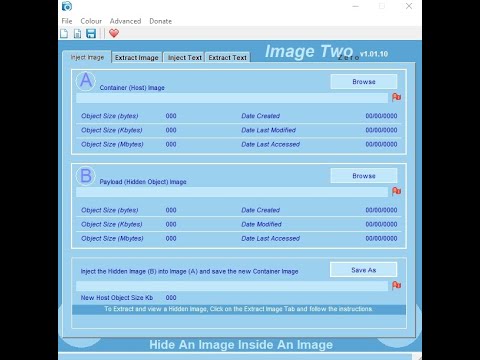Click the 'Hide An Image Inside An Image' banner text
Screen dimensions: 480x360
pyautogui.click(x=241, y=345)
